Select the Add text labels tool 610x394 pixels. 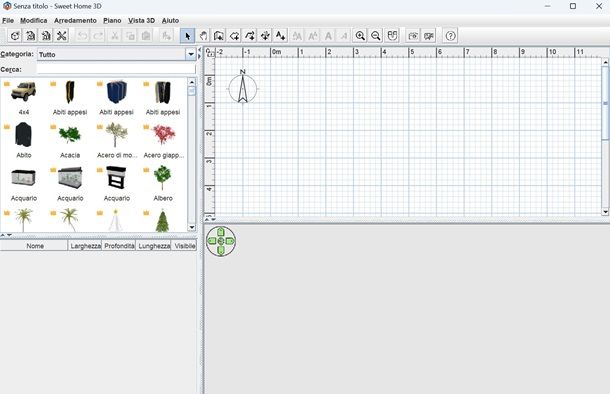pos(280,36)
